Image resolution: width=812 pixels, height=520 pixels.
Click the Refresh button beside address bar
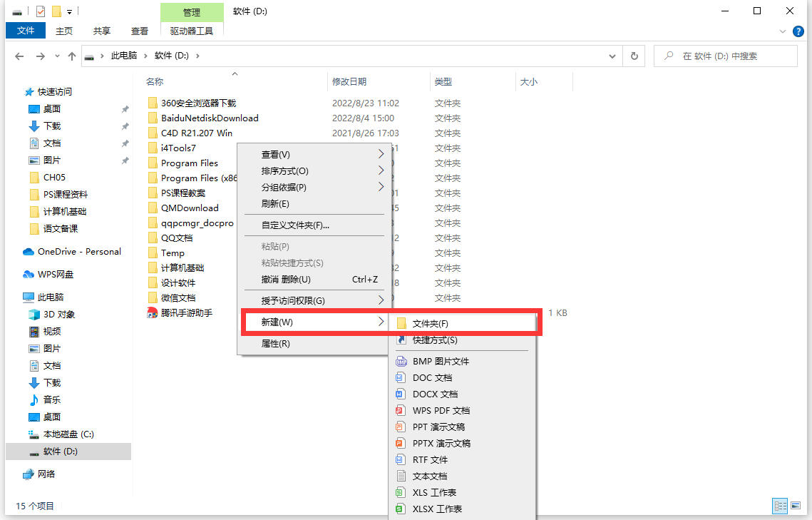point(633,56)
